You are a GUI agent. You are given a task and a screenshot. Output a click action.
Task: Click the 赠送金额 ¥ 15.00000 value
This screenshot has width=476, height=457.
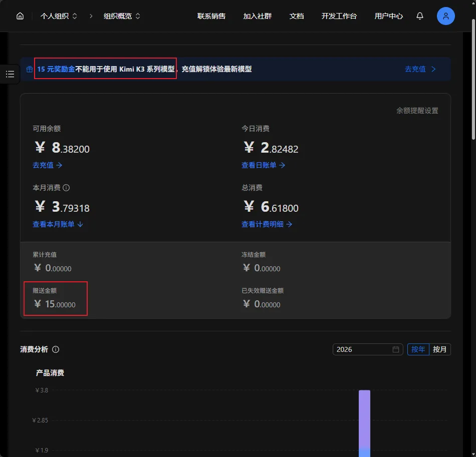(x=55, y=304)
